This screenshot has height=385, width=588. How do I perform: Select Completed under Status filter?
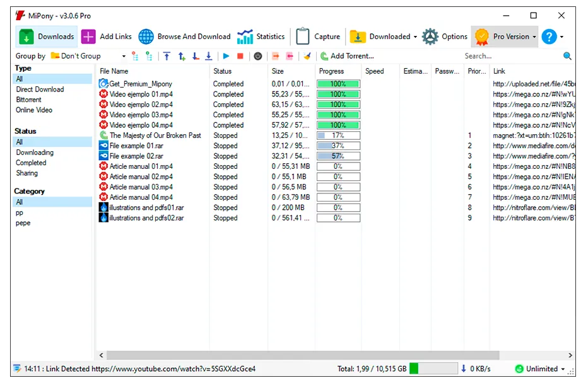pyautogui.click(x=31, y=163)
